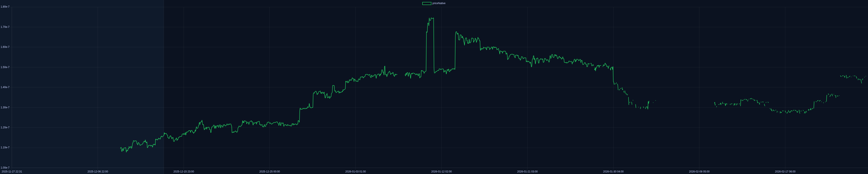Click the 2026-01-03 01:00 x-axis label

tap(355, 172)
